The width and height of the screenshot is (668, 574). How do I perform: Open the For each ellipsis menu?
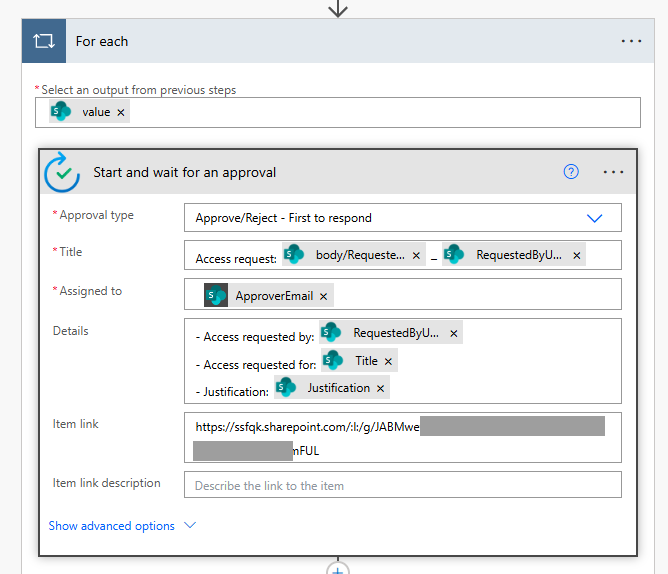click(631, 41)
